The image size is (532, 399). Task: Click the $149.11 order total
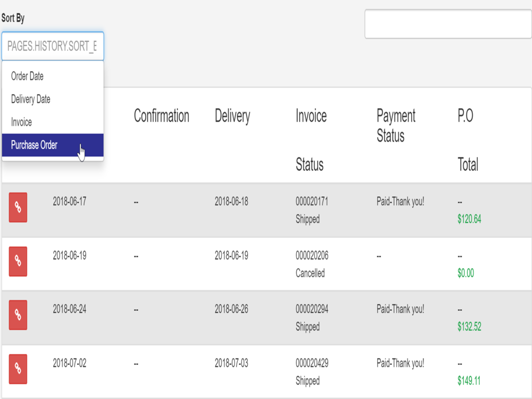(x=469, y=381)
